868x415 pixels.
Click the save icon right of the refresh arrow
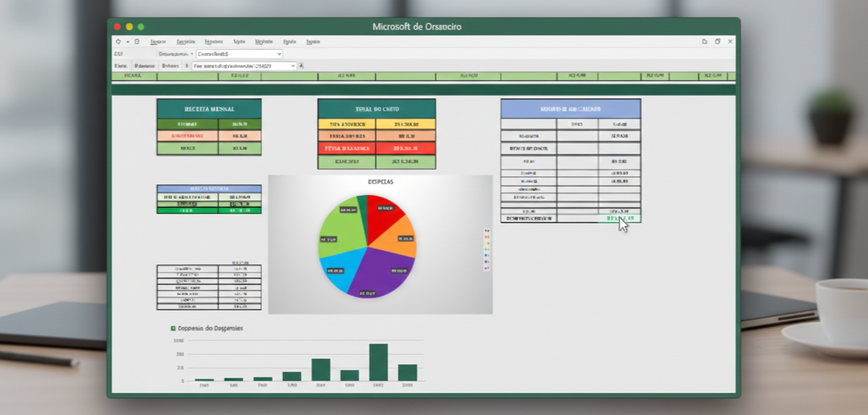[x=137, y=41]
